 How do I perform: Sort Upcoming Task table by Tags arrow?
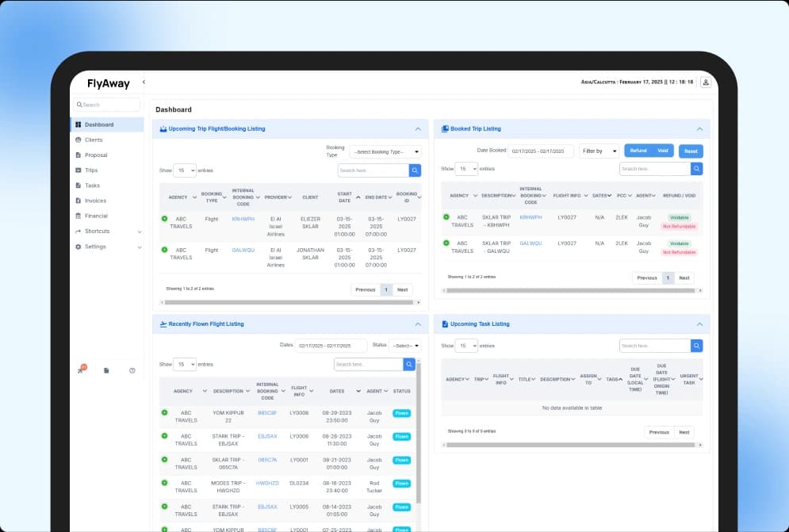point(620,380)
